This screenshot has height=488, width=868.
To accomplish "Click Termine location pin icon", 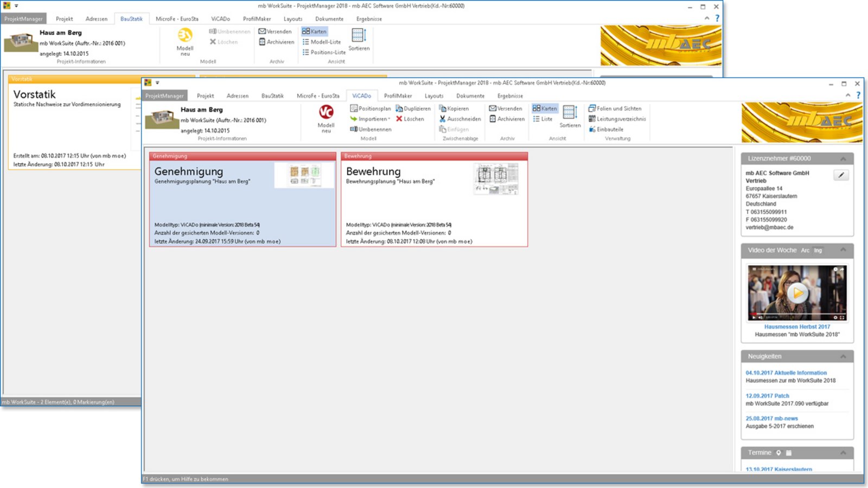I will coord(778,453).
